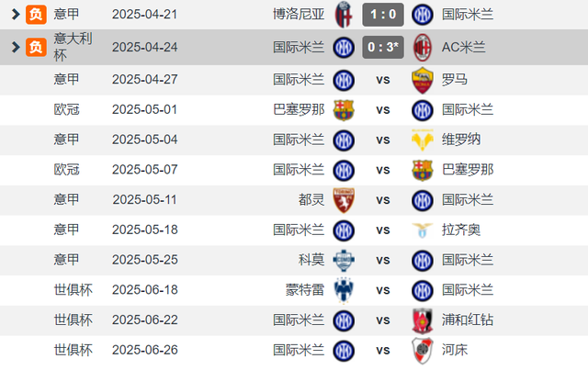
Task: Click the Torino club crest icon
Action: 344,200
